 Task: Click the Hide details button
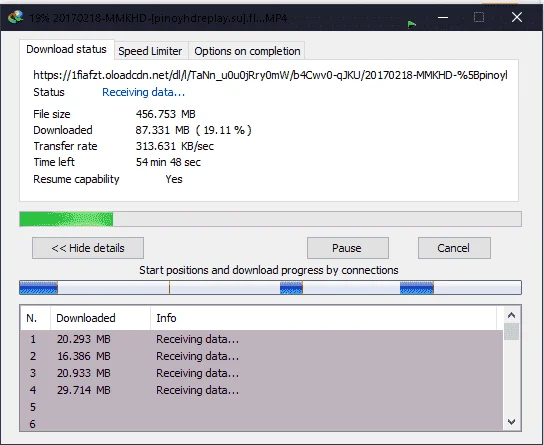coord(88,248)
